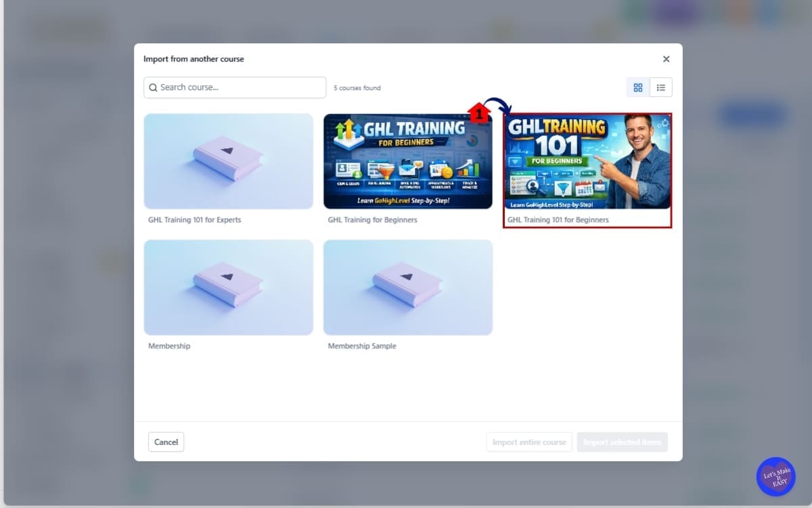This screenshot has height=508, width=812.
Task: Click the magnifier icon in search box
Action: [x=153, y=87]
